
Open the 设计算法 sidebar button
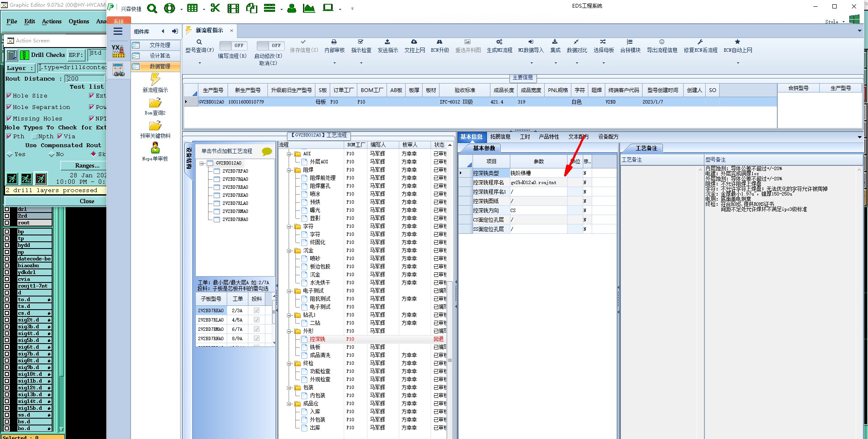156,56
